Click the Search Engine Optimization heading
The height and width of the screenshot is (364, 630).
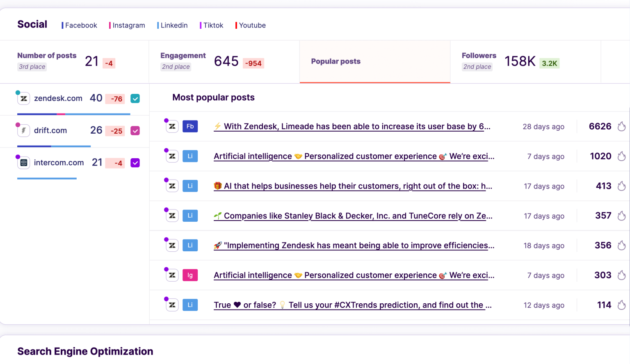click(85, 351)
